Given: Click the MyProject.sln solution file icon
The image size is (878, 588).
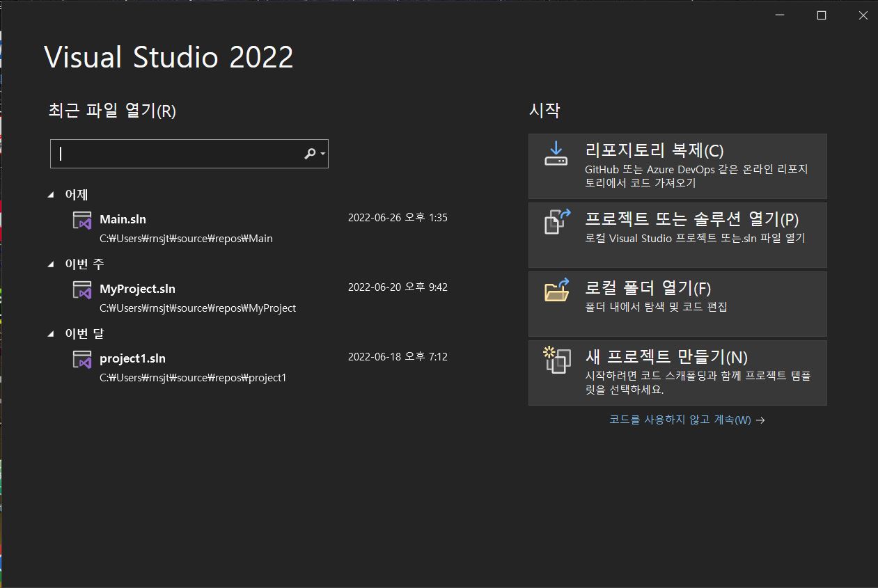Looking at the screenshot, I should pos(82,289).
